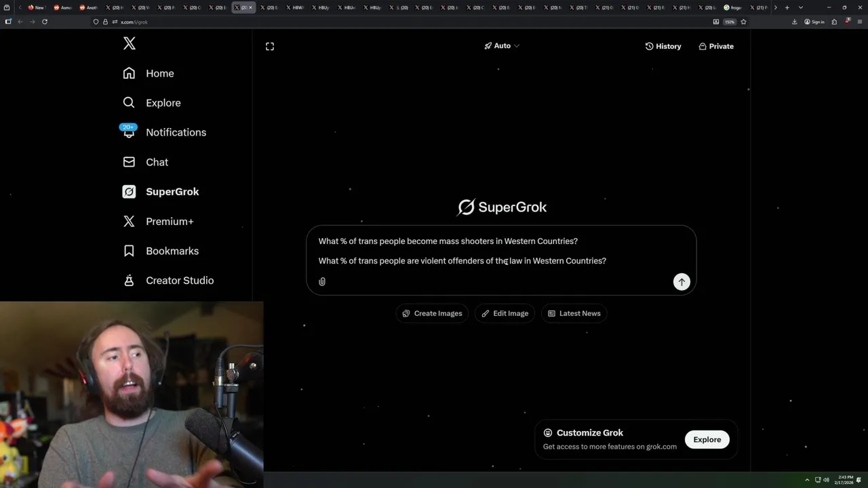The width and height of the screenshot is (868, 488).
Task: Click the Creator Studio icon
Action: [129, 281]
